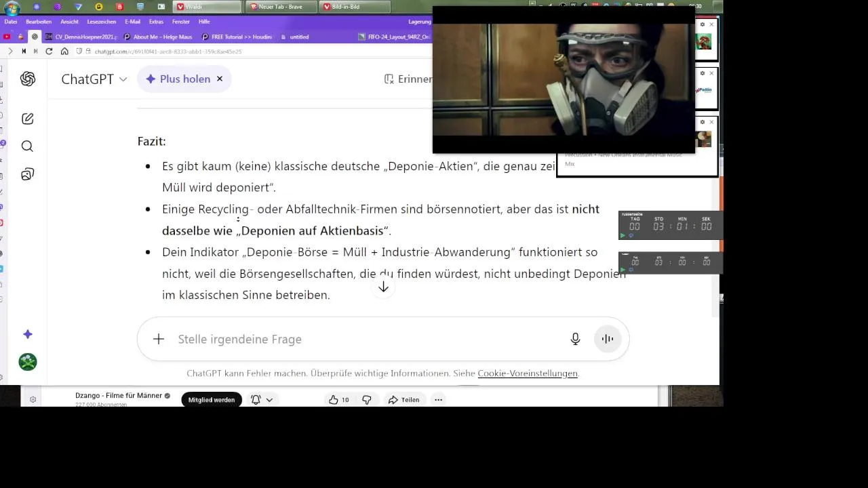Dismiss the Plus holen banner with X
Viewport: 868px width, 488px height.
coord(220,79)
